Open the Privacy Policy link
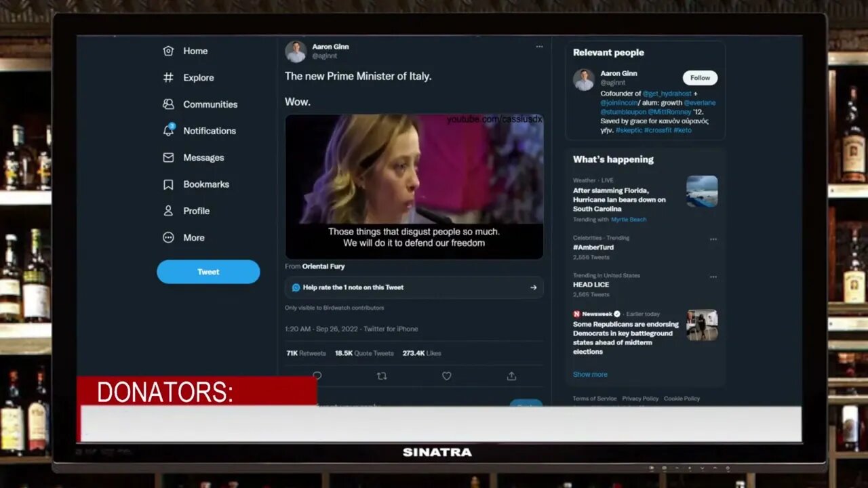 click(x=640, y=399)
